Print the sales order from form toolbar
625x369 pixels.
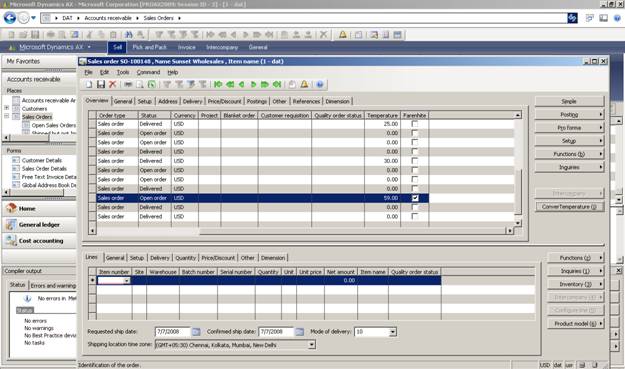pyautogui.click(x=128, y=84)
